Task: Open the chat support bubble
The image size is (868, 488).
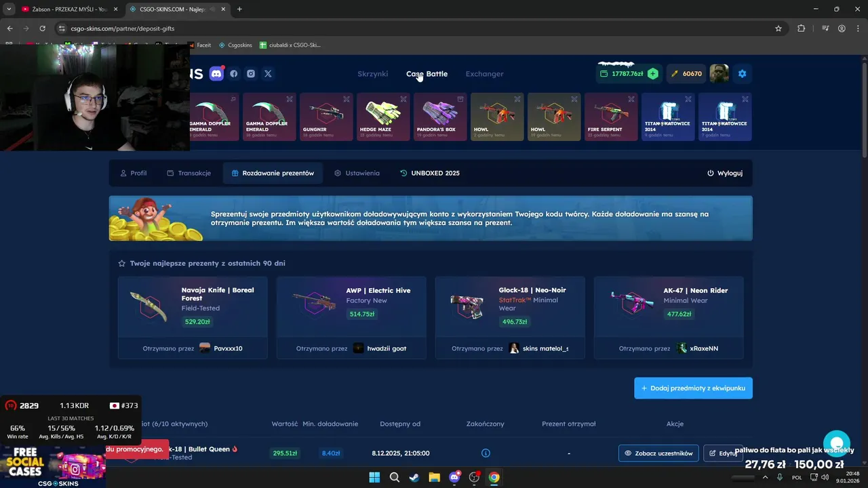Action: (837, 444)
